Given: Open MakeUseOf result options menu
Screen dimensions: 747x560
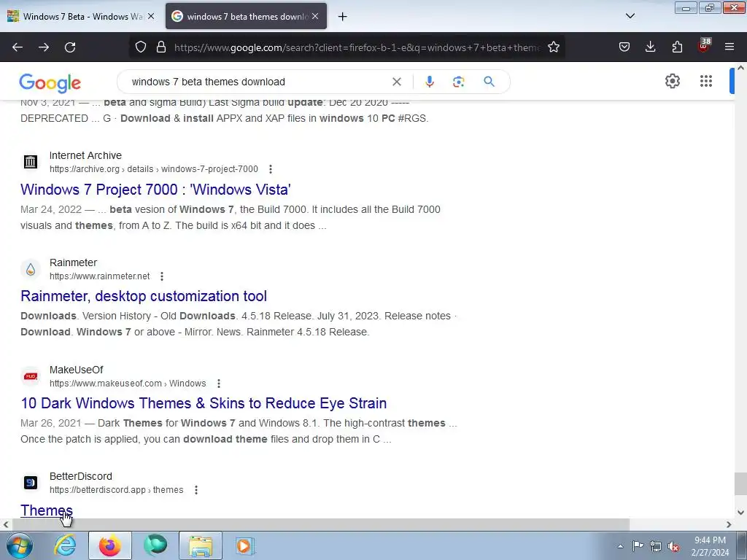Looking at the screenshot, I should [x=219, y=384].
